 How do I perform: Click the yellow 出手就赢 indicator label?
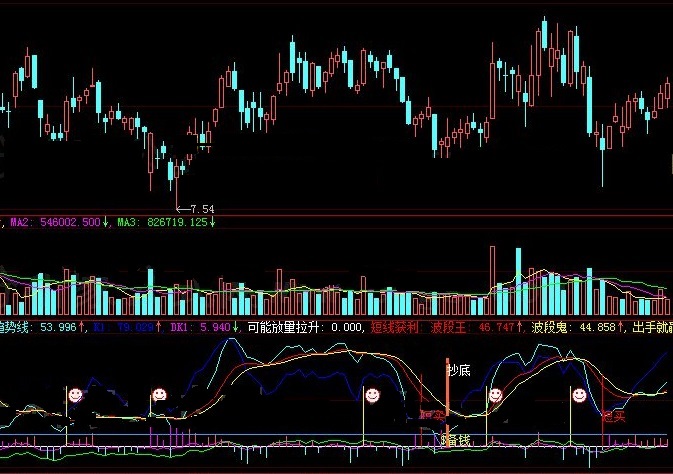coord(652,327)
